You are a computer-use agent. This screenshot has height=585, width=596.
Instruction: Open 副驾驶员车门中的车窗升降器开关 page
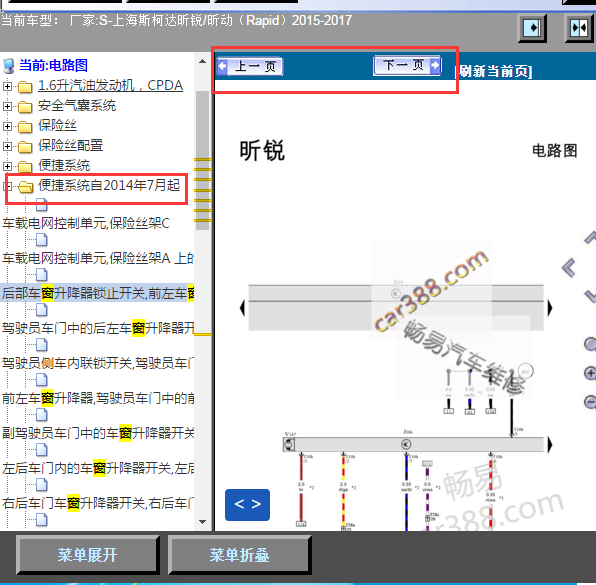(98, 433)
